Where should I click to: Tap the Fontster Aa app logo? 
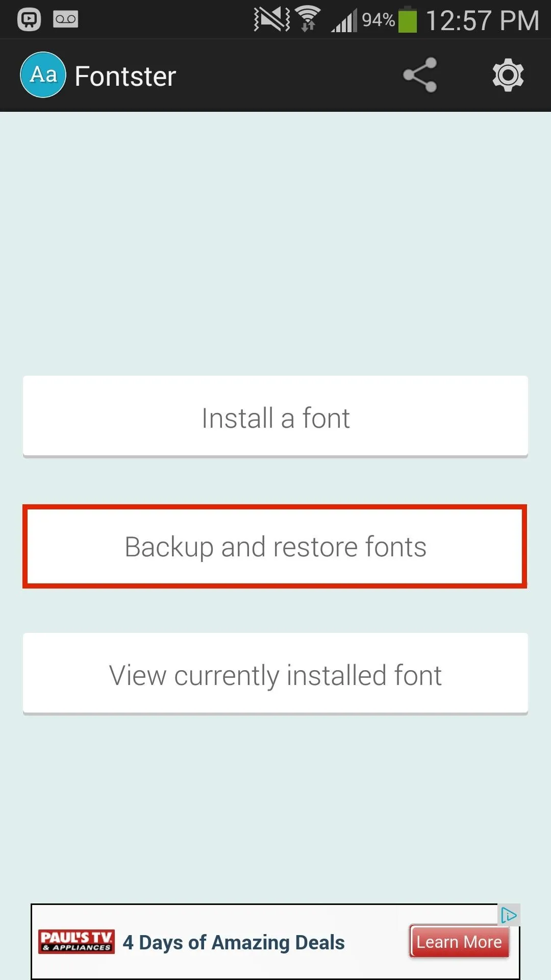click(43, 75)
